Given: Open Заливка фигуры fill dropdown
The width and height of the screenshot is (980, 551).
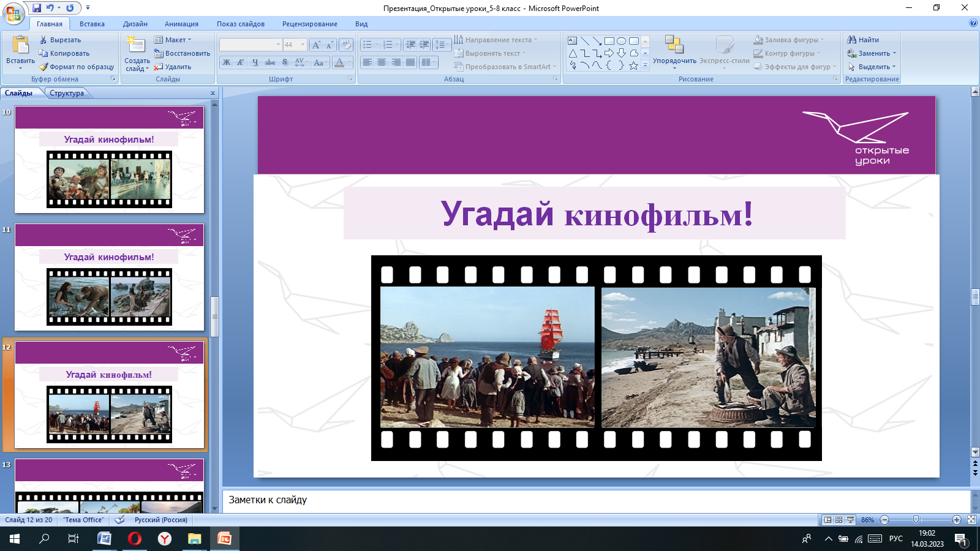Looking at the screenshot, I should point(789,40).
